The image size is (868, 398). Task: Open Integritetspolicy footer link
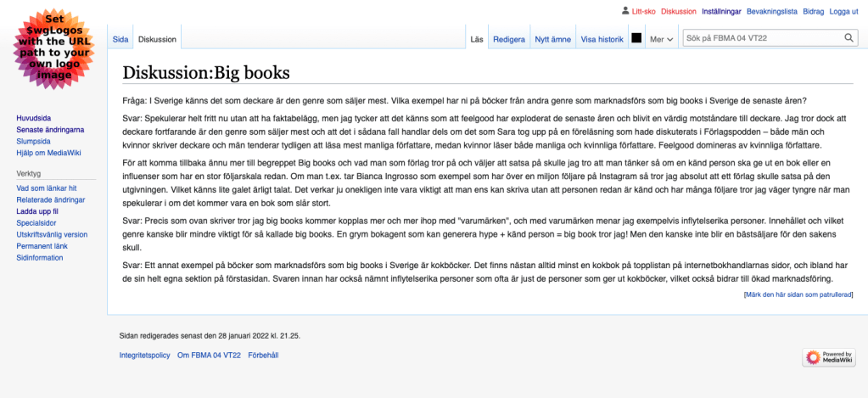click(x=143, y=355)
